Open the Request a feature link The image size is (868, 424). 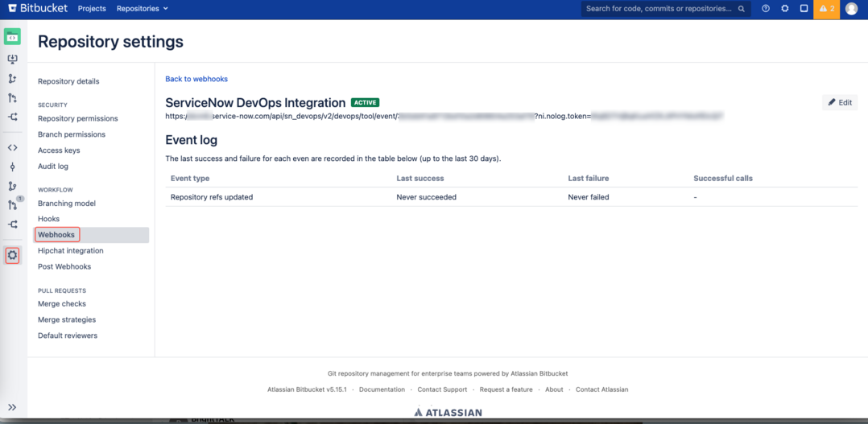coord(506,389)
